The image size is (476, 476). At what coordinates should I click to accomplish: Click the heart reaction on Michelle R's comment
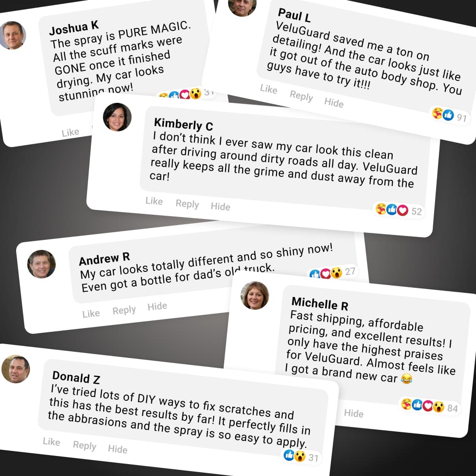click(x=428, y=406)
